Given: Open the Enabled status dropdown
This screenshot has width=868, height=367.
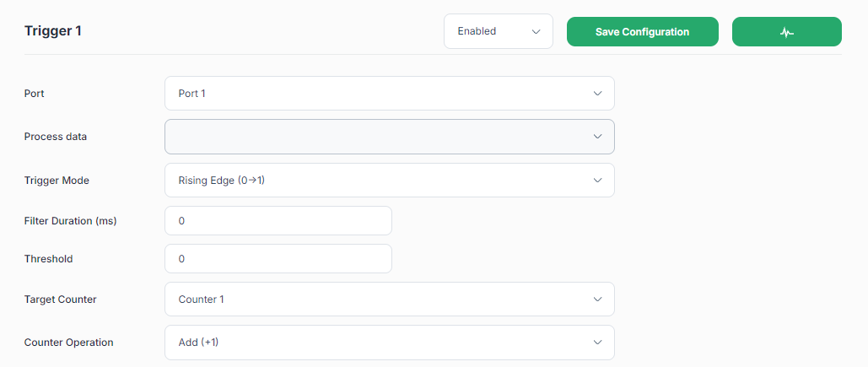Looking at the screenshot, I should pos(499,31).
